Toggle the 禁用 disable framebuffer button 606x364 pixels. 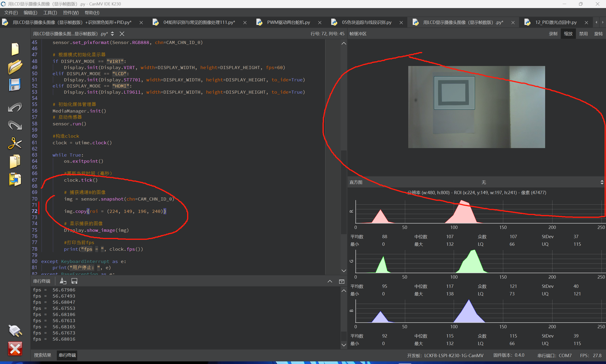click(583, 34)
